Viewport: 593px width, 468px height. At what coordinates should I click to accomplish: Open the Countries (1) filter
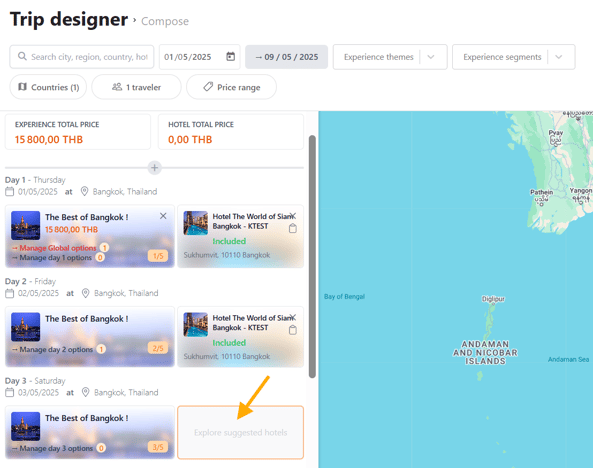coord(48,87)
